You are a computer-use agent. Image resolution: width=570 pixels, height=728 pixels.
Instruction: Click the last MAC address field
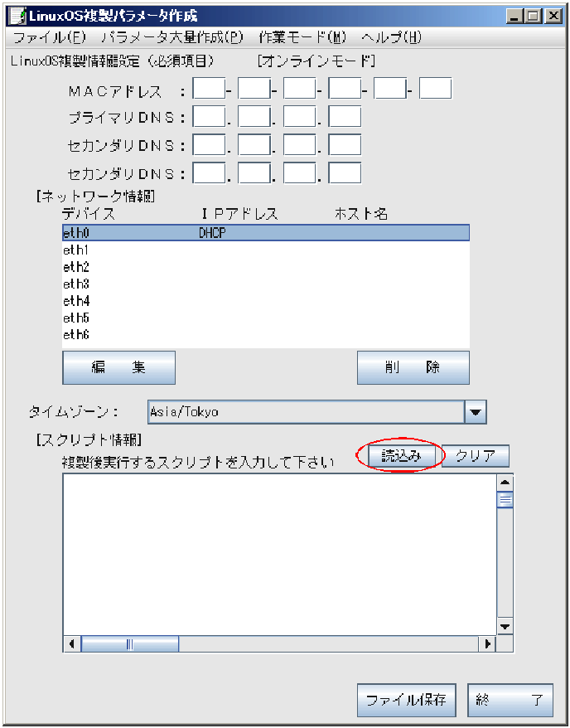pyautogui.click(x=436, y=89)
